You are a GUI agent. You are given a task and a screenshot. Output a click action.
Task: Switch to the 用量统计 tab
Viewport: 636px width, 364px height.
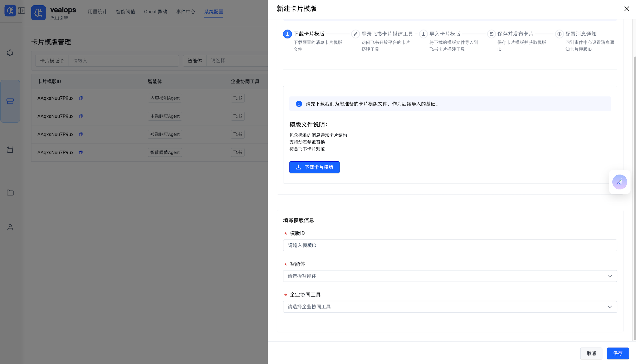point(97,11)
